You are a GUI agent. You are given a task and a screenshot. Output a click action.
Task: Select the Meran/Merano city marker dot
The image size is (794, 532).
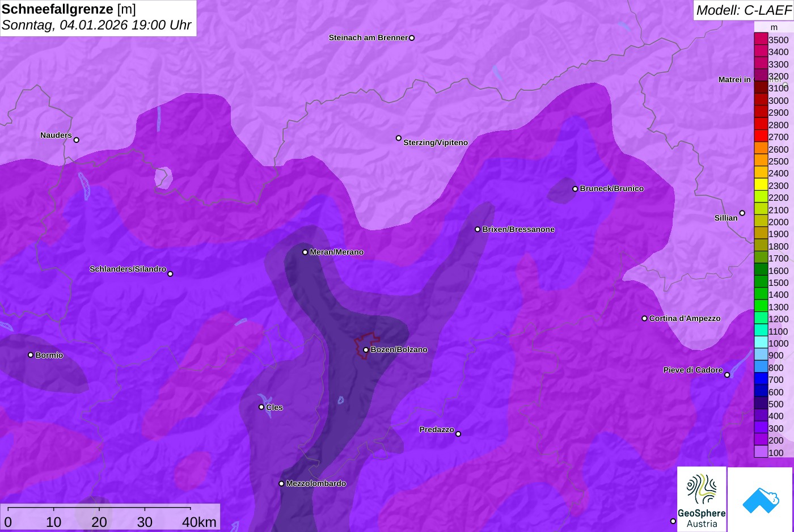click(x=305, y=252)
